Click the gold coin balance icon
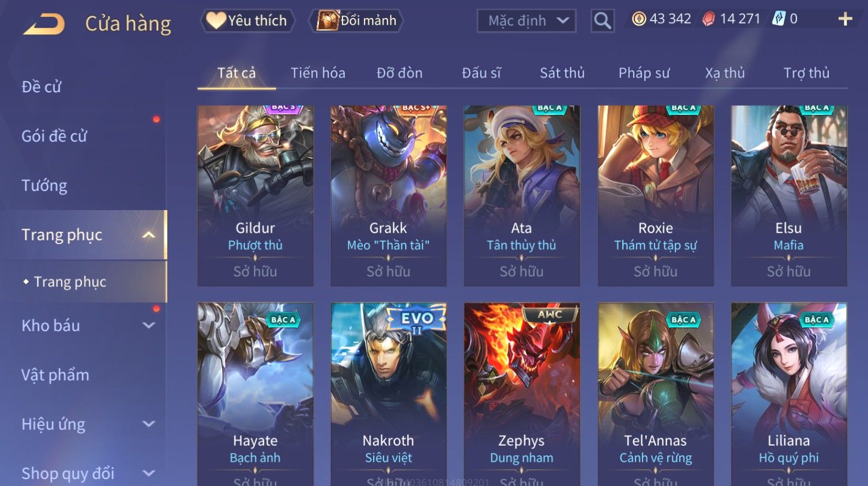The image size is (868, 486). click(x=638, y=19)
